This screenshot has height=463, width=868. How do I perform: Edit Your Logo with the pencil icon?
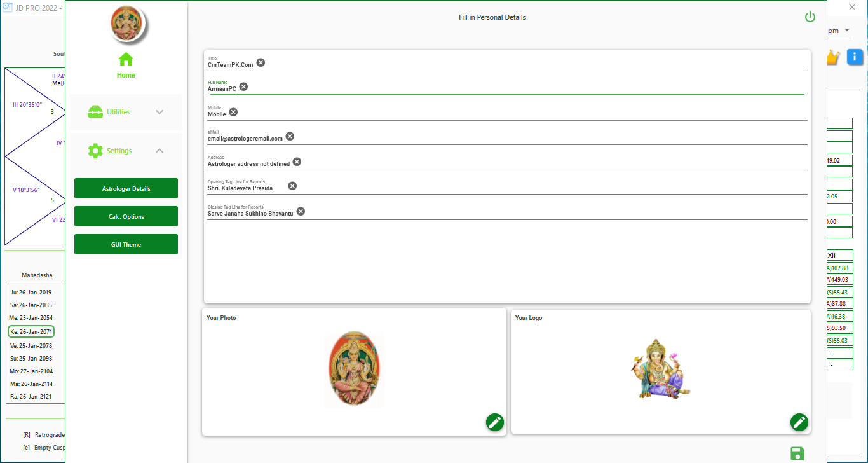click(799, 422)
